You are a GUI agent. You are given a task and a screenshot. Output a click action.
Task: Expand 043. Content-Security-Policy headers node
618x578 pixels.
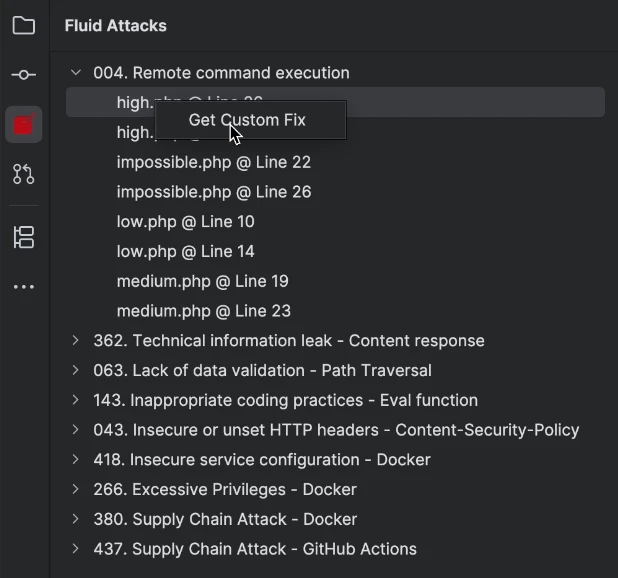click(76, 430)
